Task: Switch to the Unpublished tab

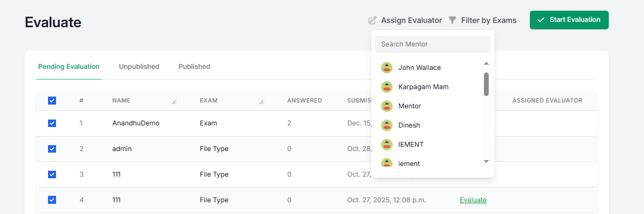Action: coord(139,67)
